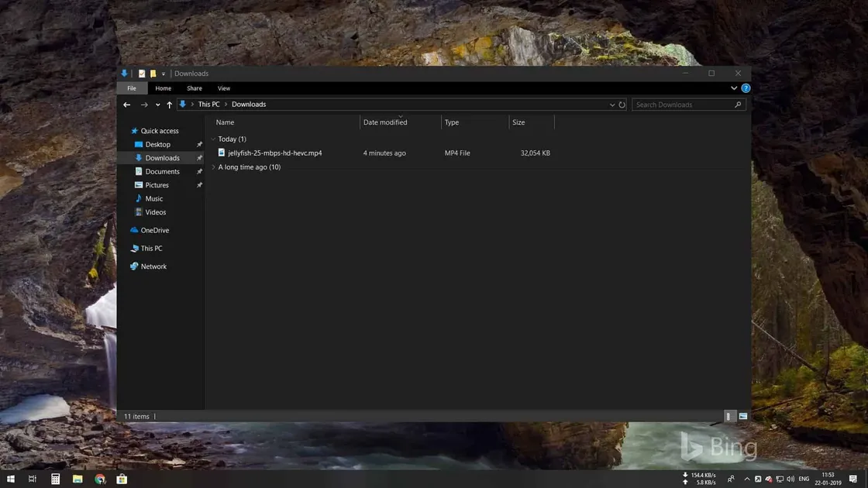Open Google Chrome from the taskbar
868x488 pixels.
pos(99,479)
